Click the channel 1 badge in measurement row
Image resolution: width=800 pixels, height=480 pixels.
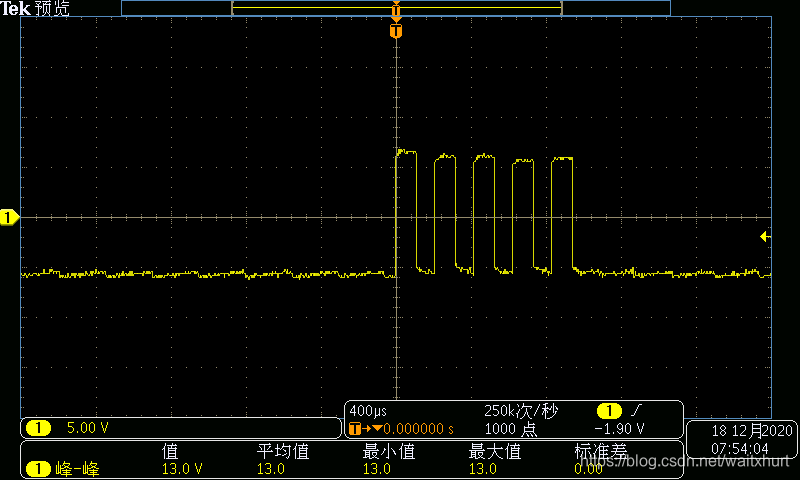[38, 468]
